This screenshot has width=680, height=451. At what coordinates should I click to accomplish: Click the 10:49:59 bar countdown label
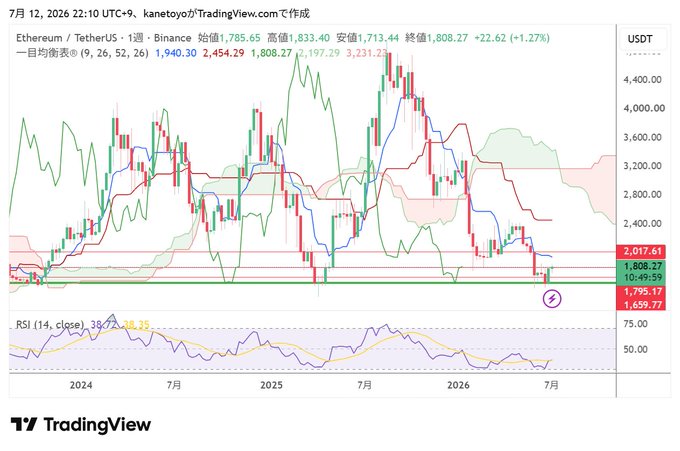pos(643,277)
